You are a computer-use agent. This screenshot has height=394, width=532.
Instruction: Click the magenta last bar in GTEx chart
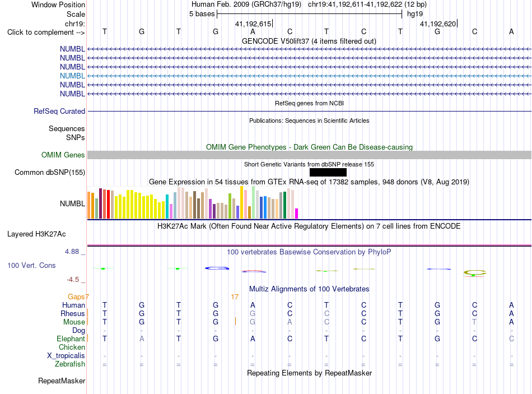coord(297,214)
